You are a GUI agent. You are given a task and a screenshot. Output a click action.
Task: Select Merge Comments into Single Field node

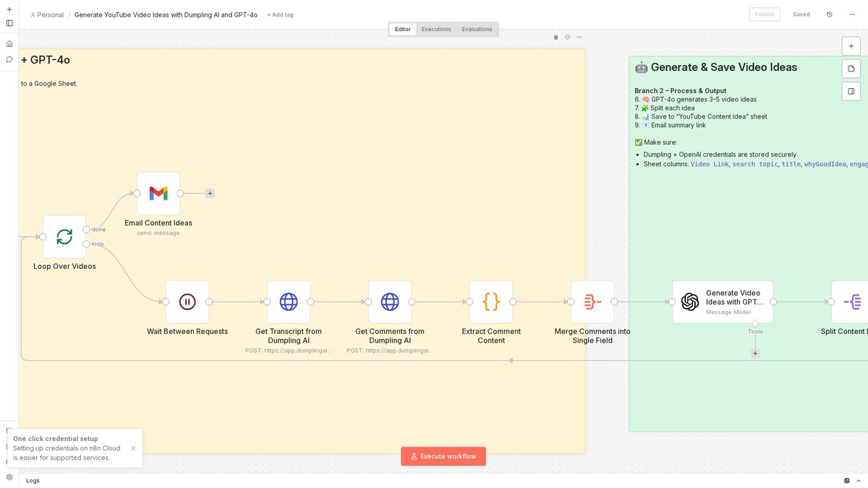tap(592, 301)
